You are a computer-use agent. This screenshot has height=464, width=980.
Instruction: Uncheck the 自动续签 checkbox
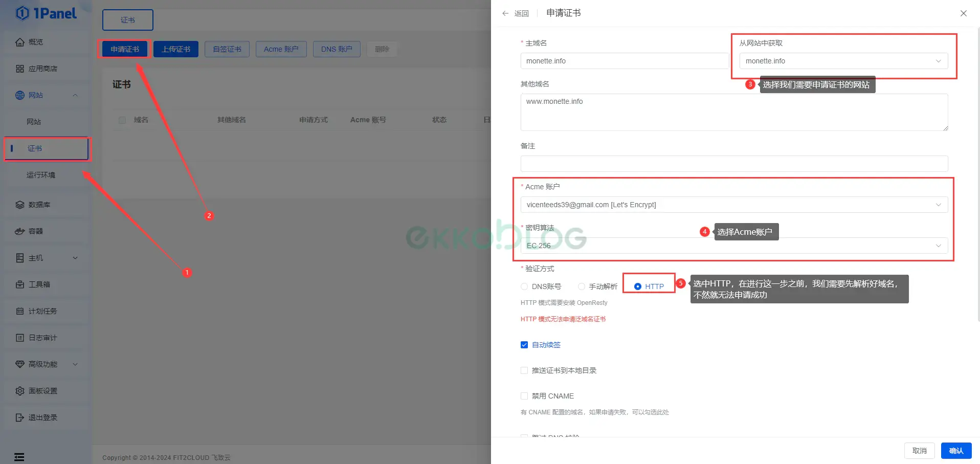tap(524, 345)
